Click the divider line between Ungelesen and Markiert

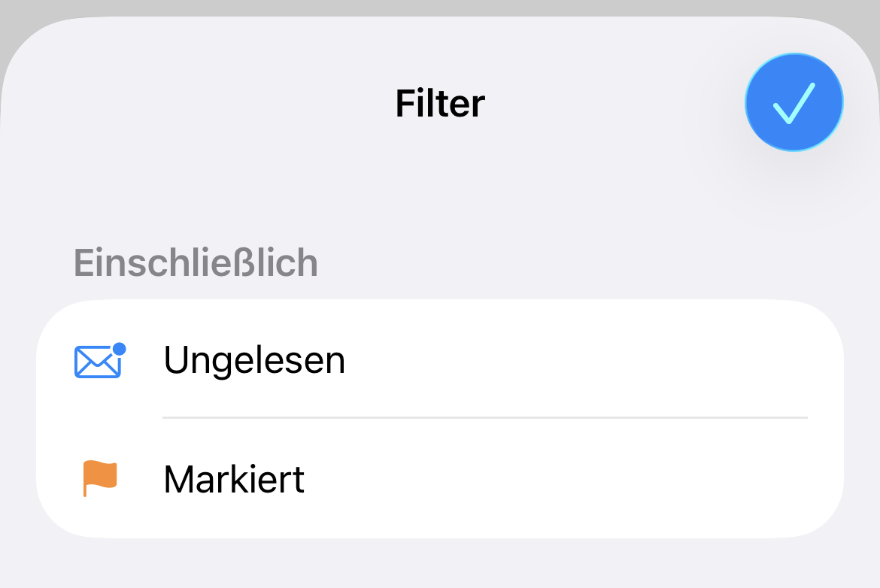click(484, 417)
